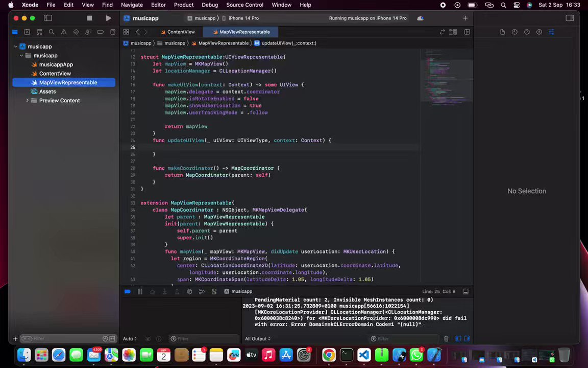Collapse the musicapp group folder
This screenshot has width=588, height=368.
click(x=21, y=56)
